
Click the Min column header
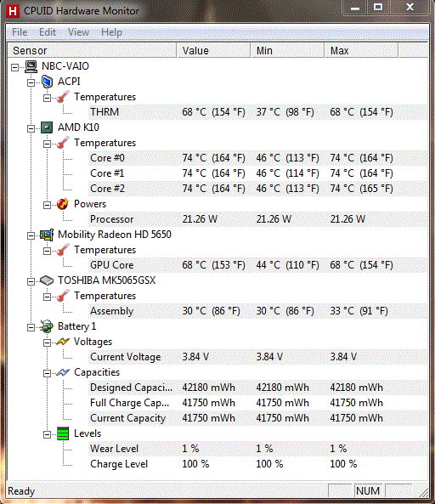(x=287, y=50)
